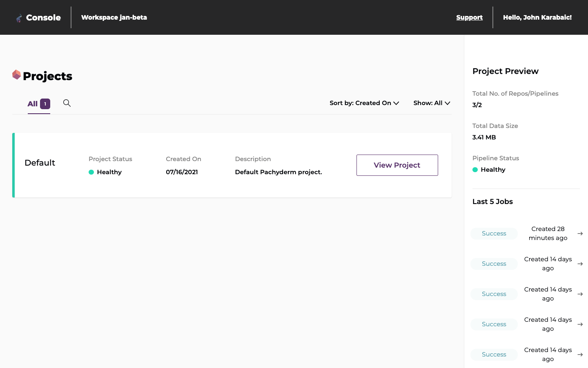Click the arrow for the second job

(580, 264)
